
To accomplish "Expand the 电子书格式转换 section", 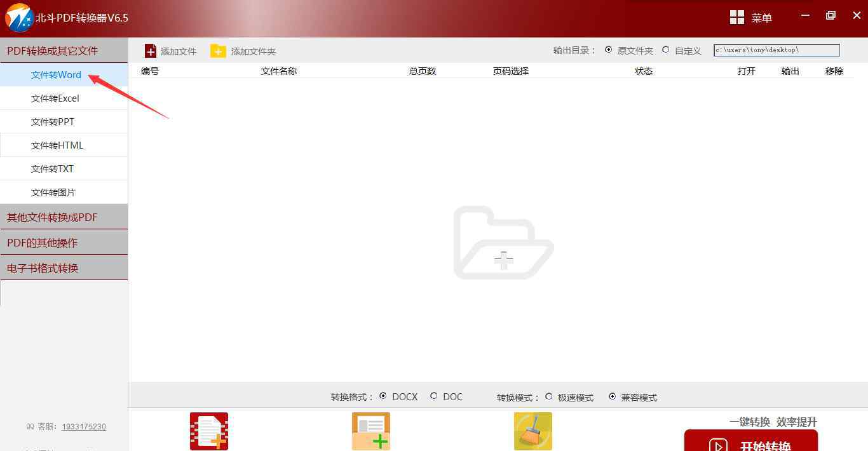I will point(64,268).
